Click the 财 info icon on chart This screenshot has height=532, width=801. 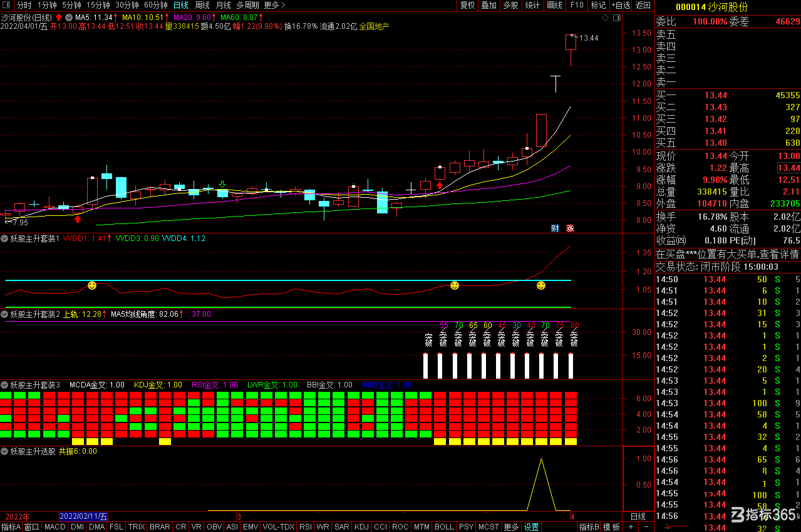point(555,228)
